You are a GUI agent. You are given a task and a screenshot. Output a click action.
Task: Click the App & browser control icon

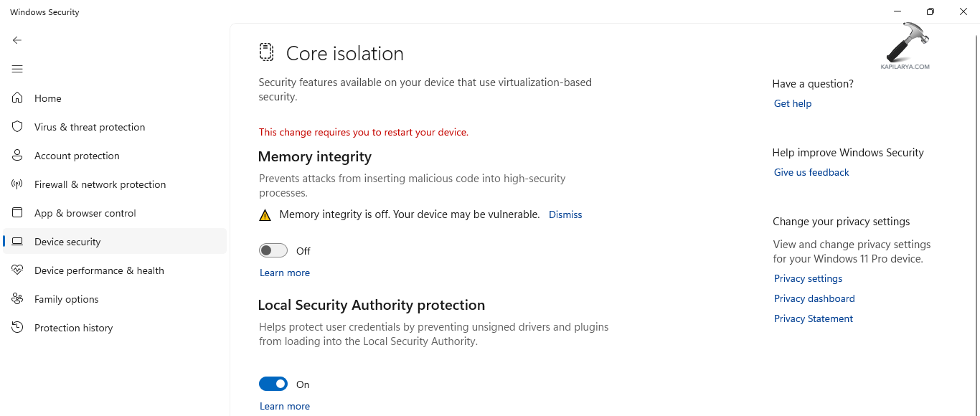pyautogui.click(x=17, y=213)
